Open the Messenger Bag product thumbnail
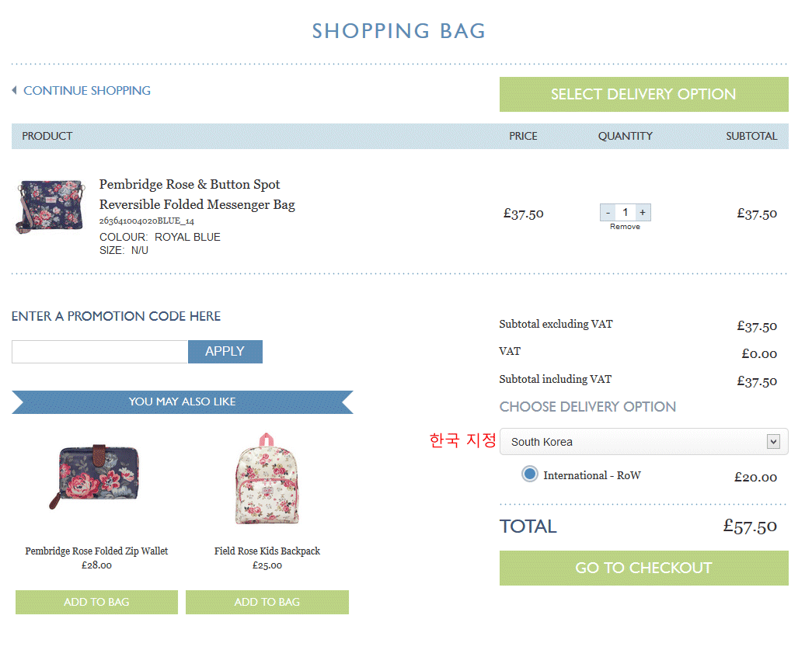Image resolution: width=812 pixels, height=650 pixels. tap(49, 205)
